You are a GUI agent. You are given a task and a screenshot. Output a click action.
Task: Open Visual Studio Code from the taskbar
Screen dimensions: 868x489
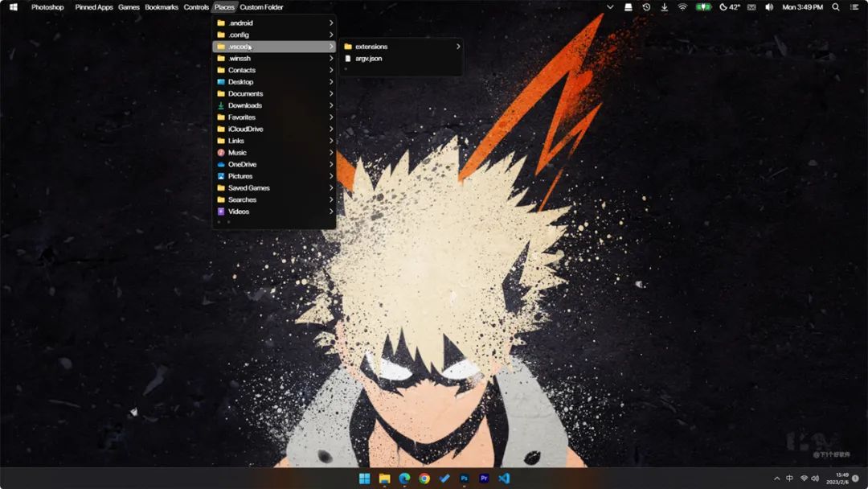coord(504,478)
